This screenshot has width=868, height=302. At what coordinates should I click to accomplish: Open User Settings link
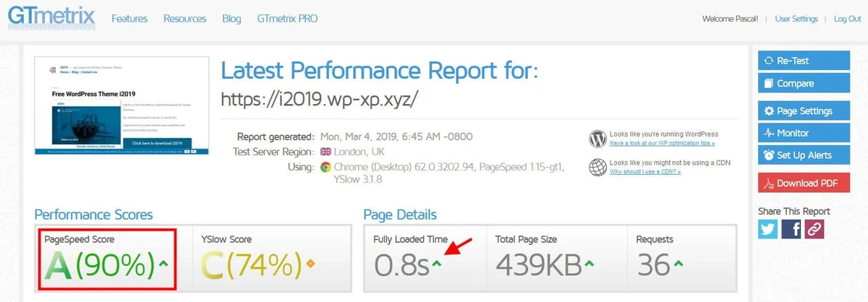(x=796, y=19)
